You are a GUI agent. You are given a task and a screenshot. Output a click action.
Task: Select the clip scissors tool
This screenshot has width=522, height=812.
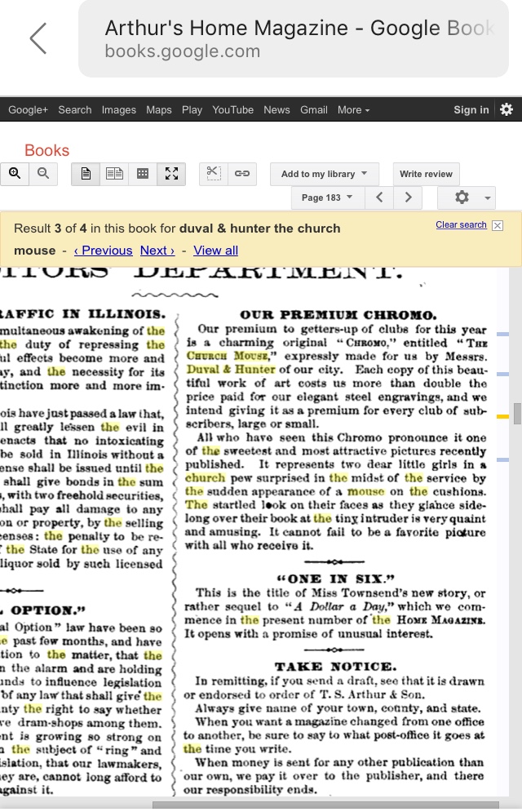[214, 174]
